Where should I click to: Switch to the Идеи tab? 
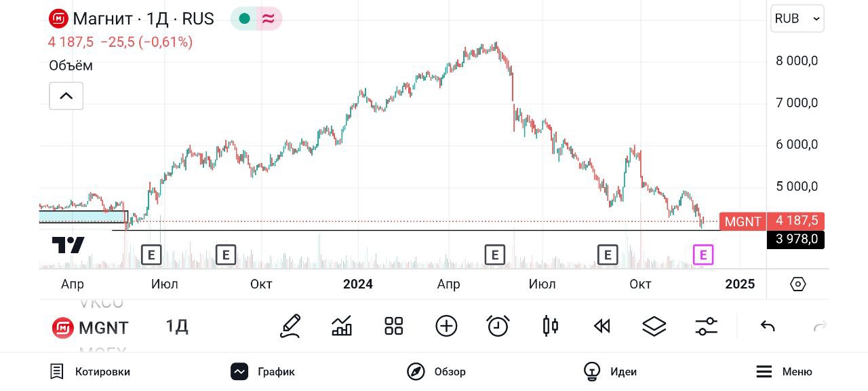pos(610,371)
